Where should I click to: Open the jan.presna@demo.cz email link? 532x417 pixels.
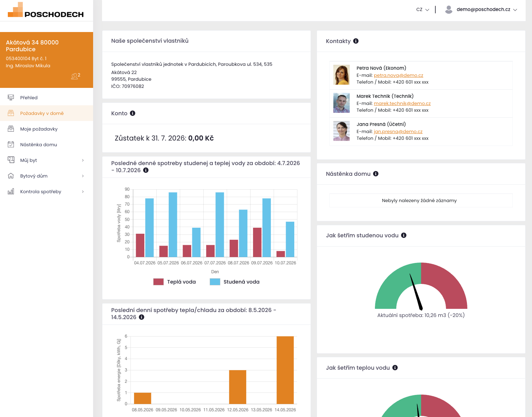coord(398,132)
